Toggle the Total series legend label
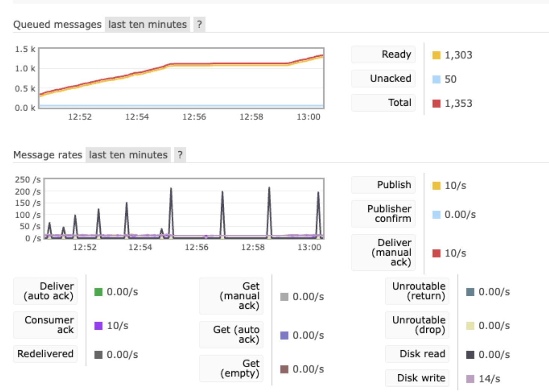Screen dimensions: 549x392 click(383, 103)
